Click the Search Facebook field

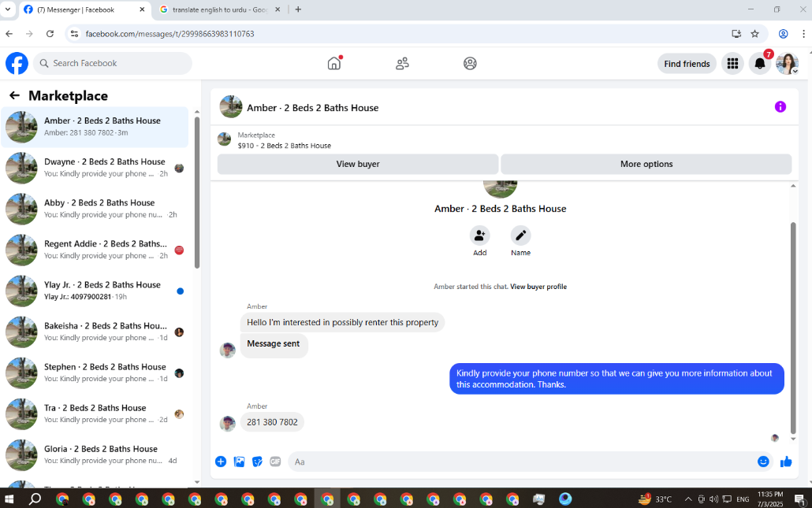click(113, 63)
